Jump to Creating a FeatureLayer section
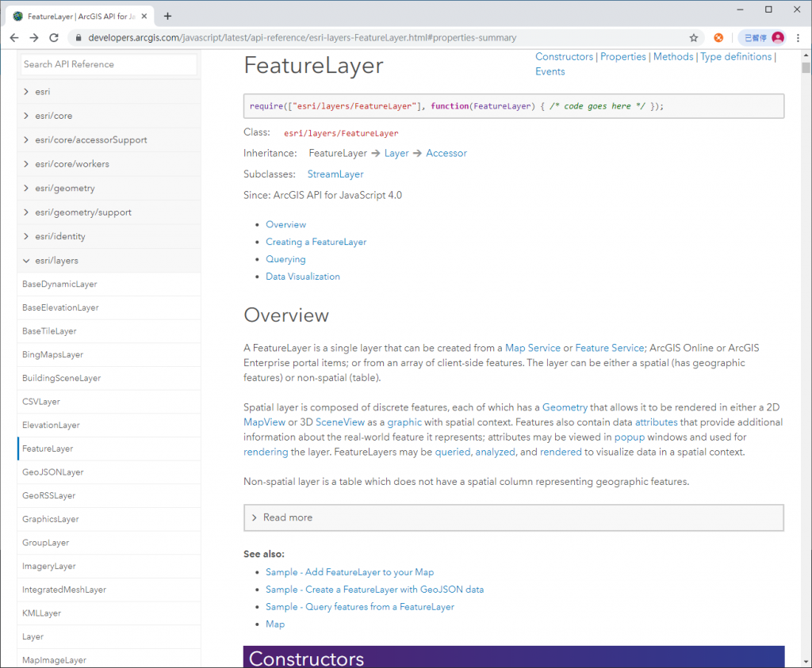 316,242
